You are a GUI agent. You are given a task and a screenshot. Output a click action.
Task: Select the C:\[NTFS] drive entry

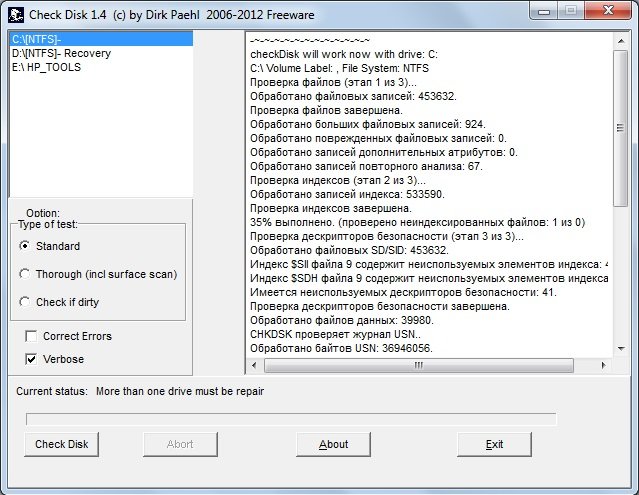click(40, 40)
